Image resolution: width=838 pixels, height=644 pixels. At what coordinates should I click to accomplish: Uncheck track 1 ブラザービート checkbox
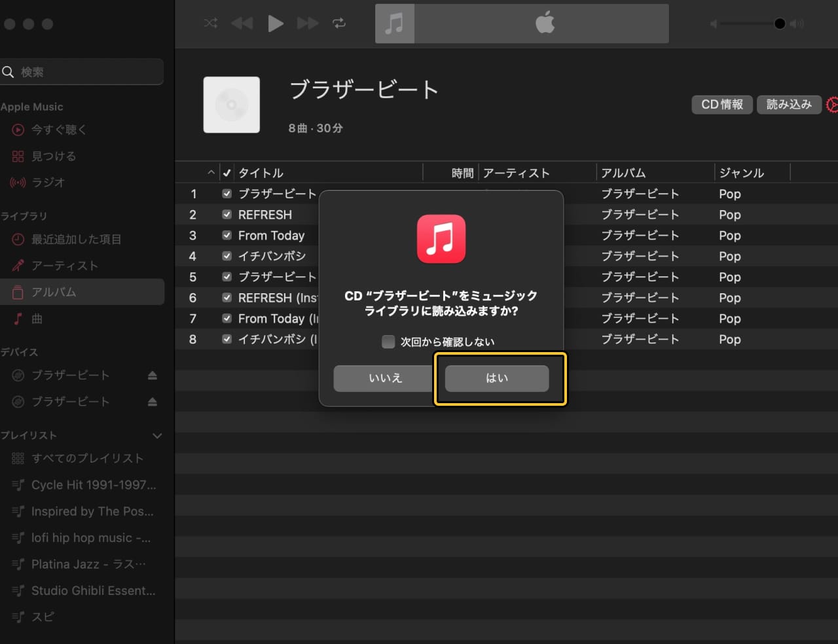[x=227, y=194]
